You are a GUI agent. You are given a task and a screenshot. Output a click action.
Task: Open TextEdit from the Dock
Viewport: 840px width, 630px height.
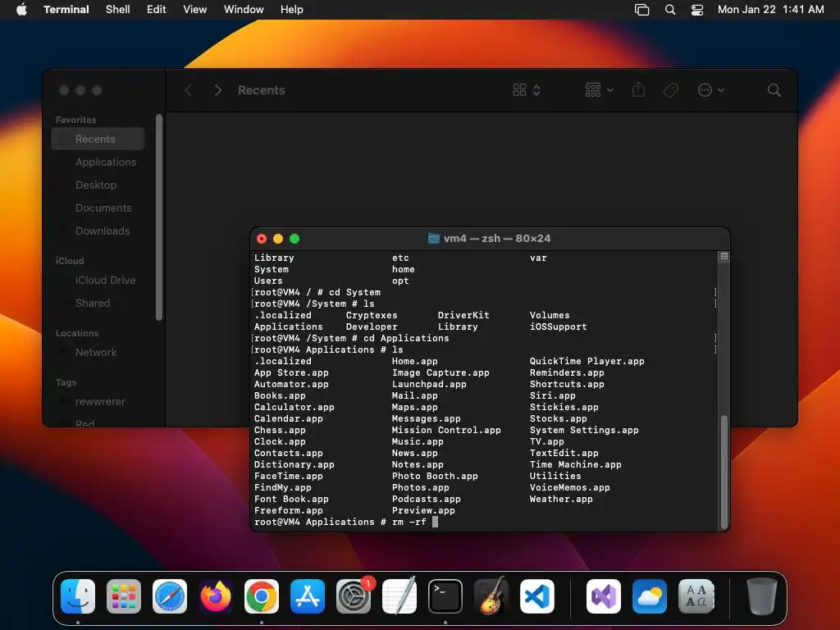(x=399, y=596)
